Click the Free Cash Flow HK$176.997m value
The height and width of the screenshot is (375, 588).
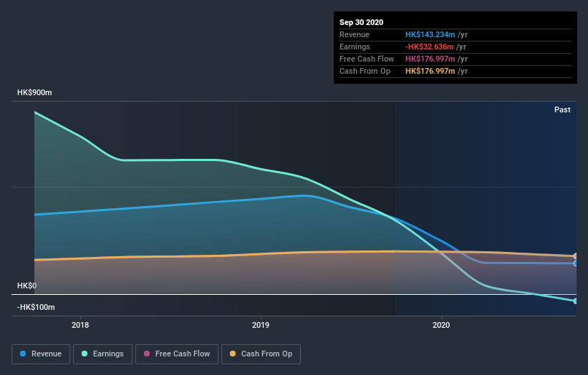430,59
